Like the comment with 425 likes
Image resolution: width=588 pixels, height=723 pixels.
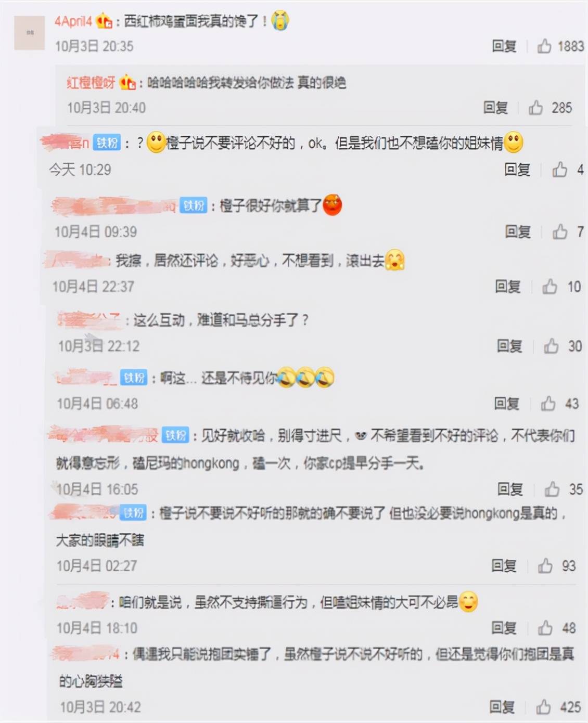click(x=543, y=707)
